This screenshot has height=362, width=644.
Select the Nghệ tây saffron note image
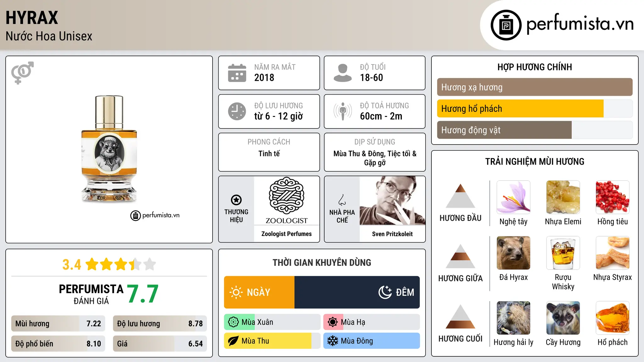pyautogui.click(x=514, y=197)
